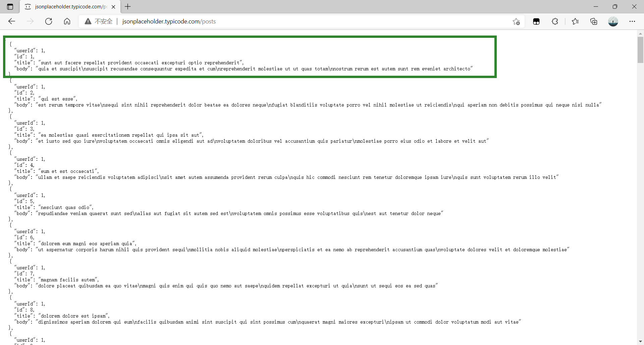This screenshot has width=644, height=345.
Task: Select the jsonplaceholder.typicode.com tab
Action: point(70,7)
